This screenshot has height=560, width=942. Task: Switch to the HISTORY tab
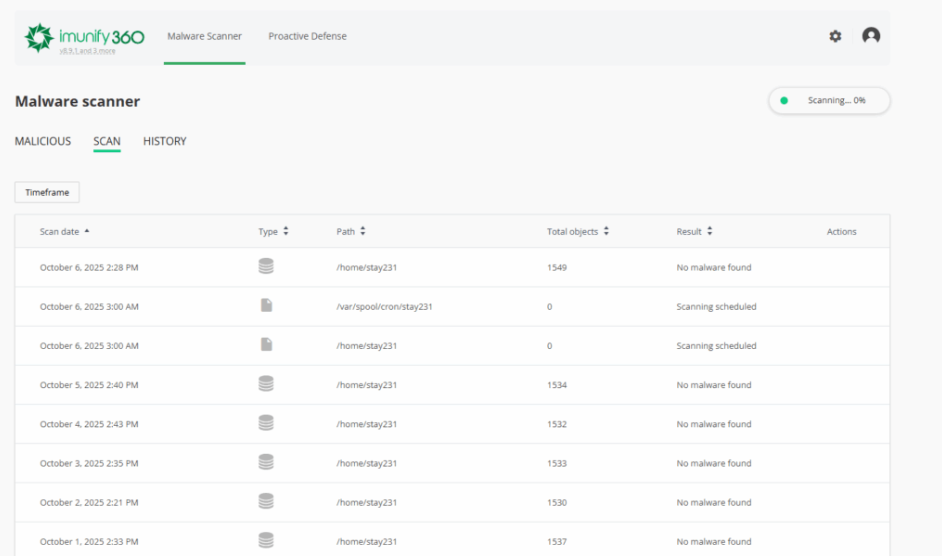point(165,141)
